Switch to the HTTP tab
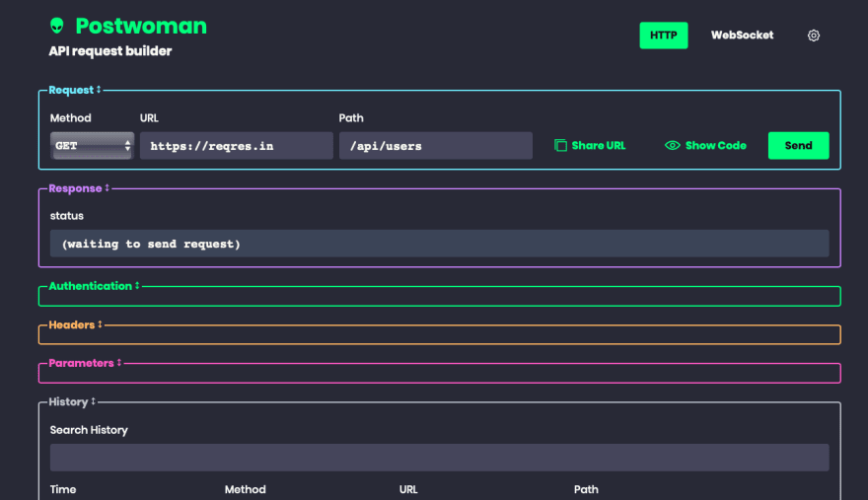 coord(664,36)
